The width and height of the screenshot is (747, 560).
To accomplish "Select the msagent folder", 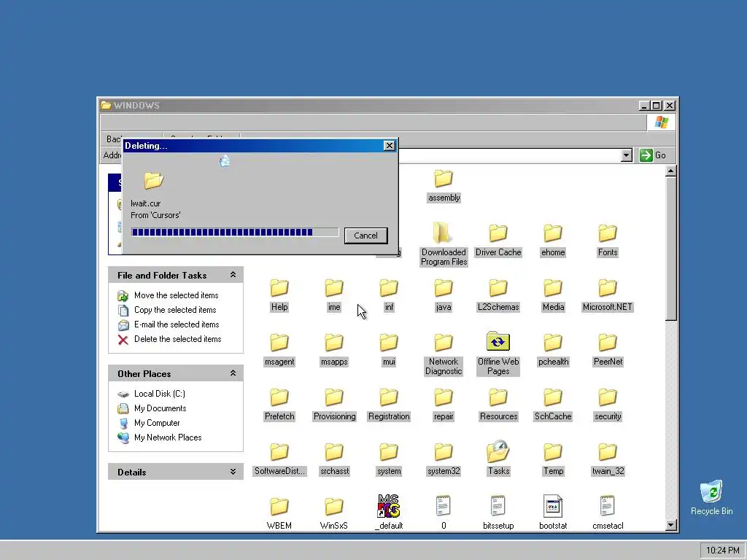I will tap(279, 350).
